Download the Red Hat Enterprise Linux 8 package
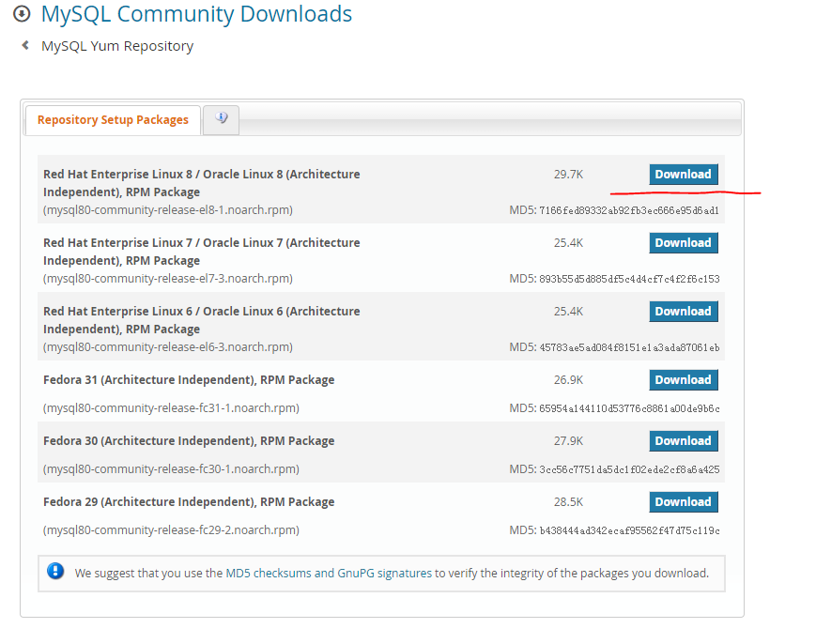Image resolution: width=816 pixels, height=644 pixels. [x=684, y=175]
